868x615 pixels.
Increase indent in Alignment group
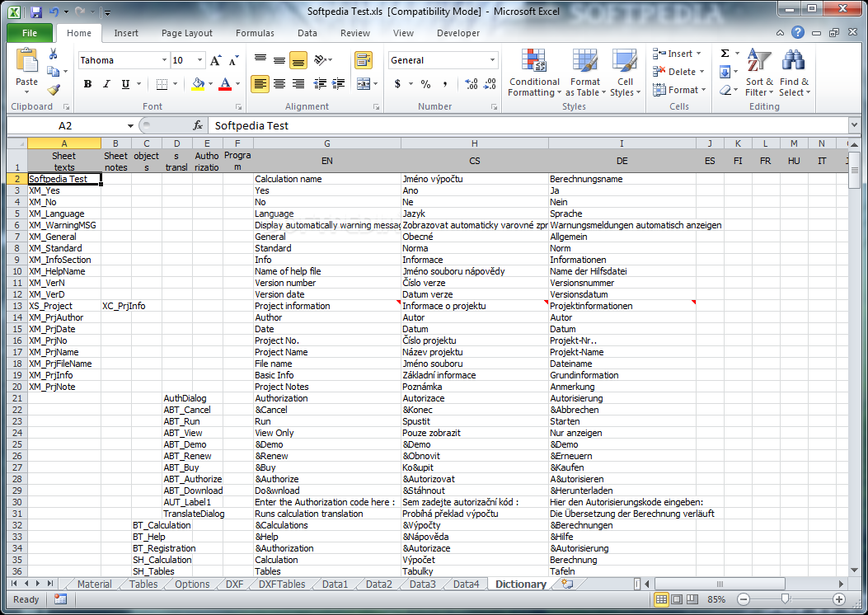coord(338,84)
